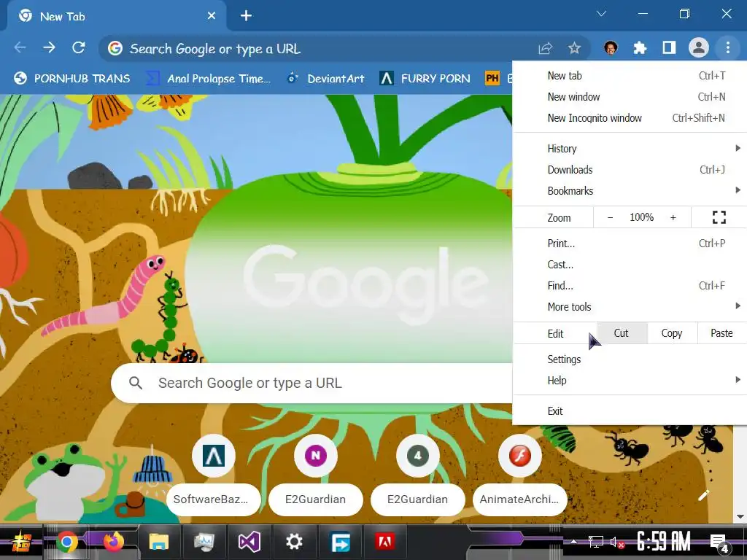This screenshot has width=747, height=560.
Task: Open a new tab with plus button
Action: (246, 16)
